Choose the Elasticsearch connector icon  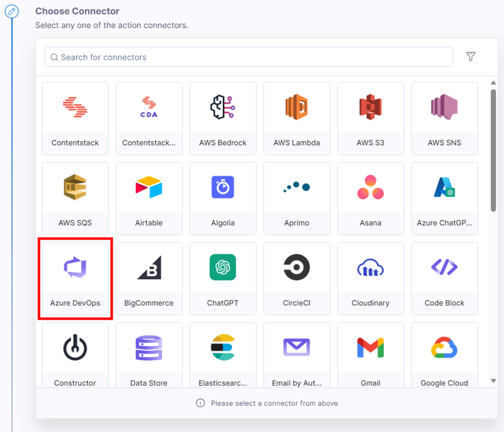223,347
